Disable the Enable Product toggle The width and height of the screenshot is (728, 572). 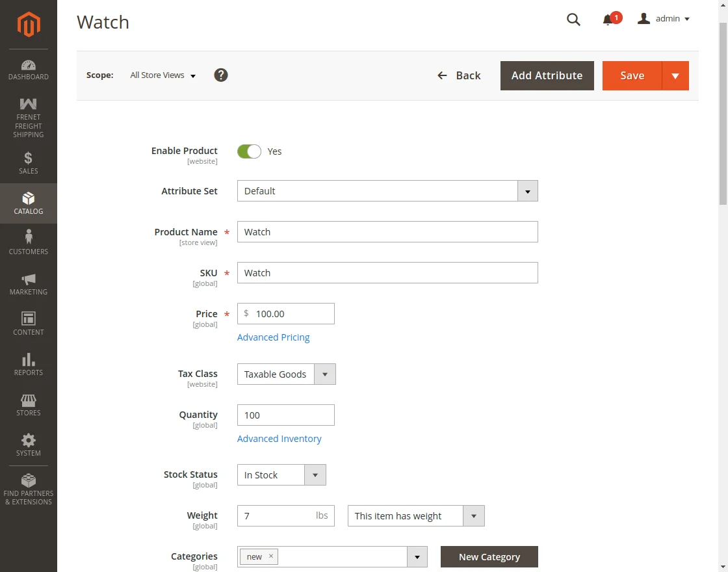(x=249, y=151)
